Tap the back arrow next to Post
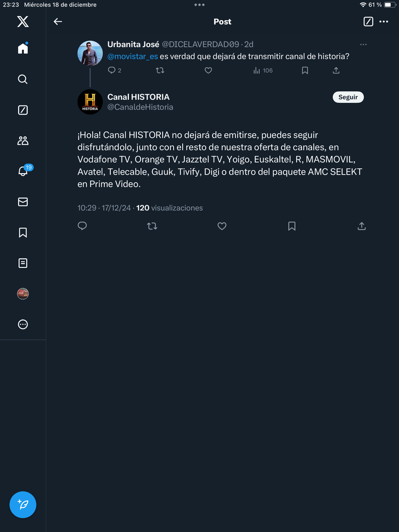The image size is (399, 532). [58, 22]
